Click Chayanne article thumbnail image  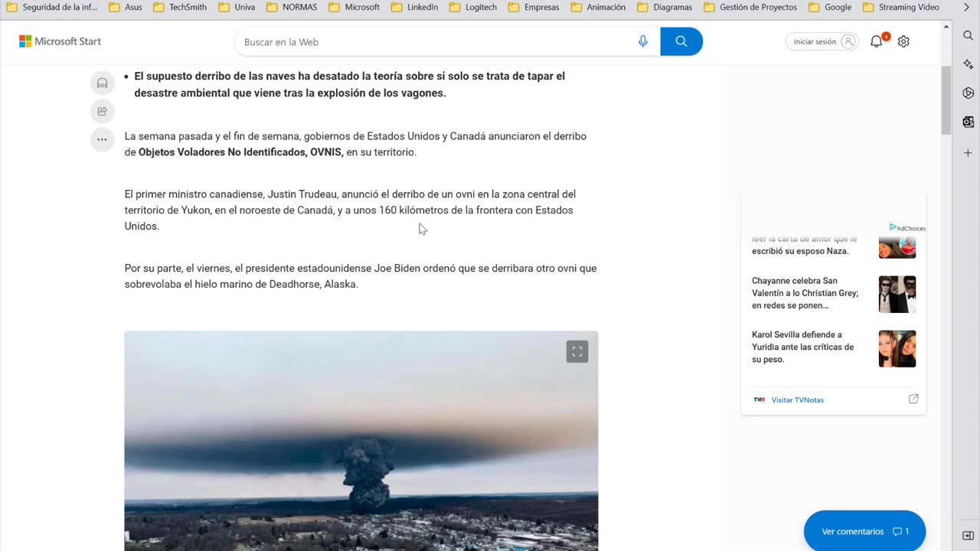(897, 294)
